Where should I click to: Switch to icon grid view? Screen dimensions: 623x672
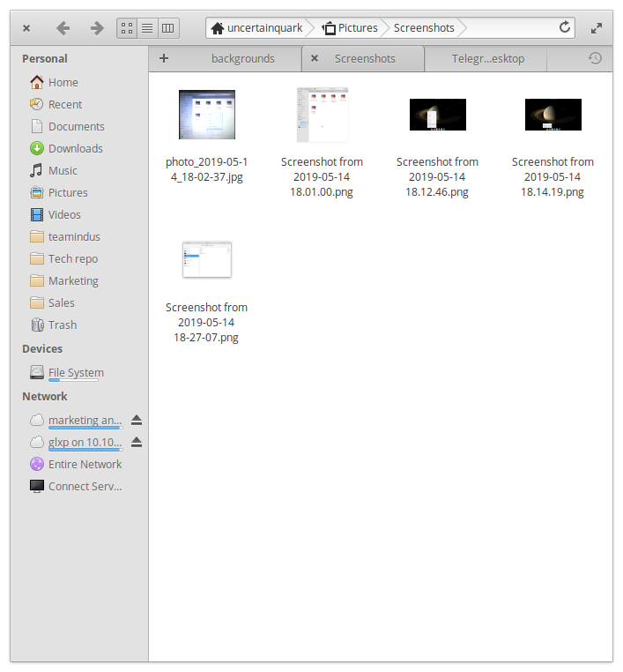tap(127, 28)
